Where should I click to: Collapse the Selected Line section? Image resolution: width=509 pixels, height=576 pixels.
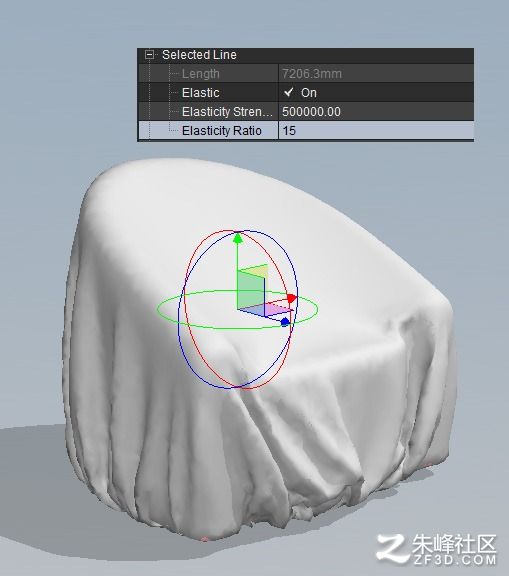pyautogui.click(x=149, y=55)
